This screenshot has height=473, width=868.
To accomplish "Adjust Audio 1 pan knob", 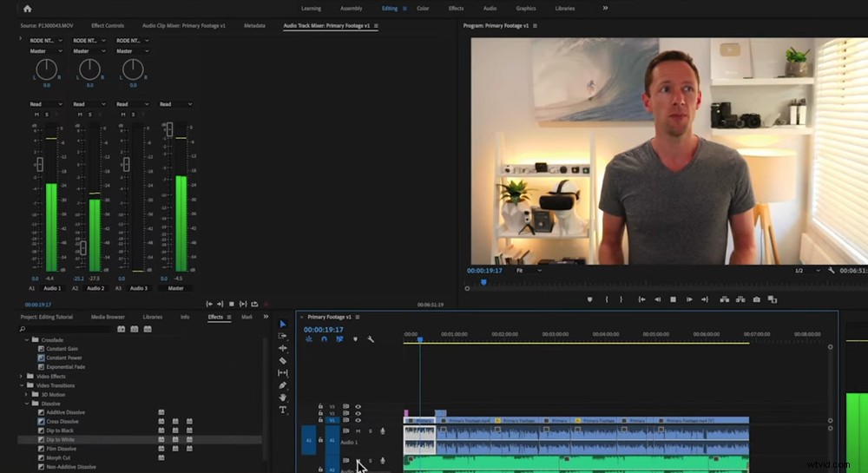I will click(x=47, y=69).
